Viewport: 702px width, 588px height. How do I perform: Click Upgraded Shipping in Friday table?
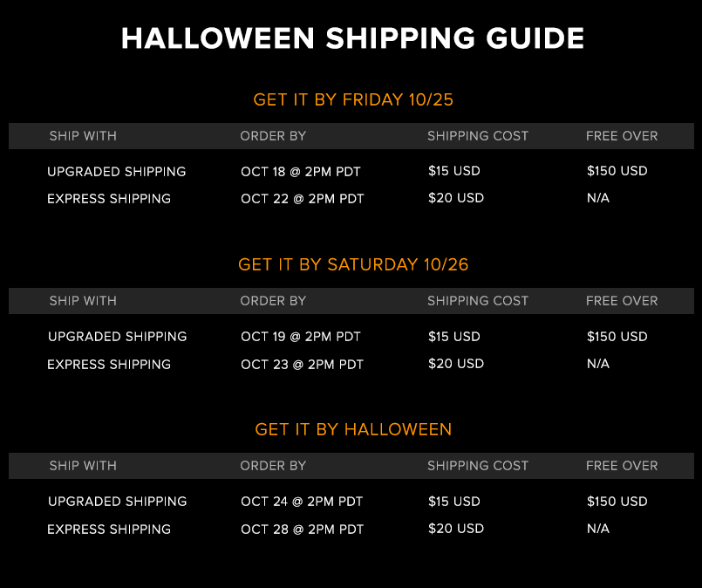tap(116, 172)
